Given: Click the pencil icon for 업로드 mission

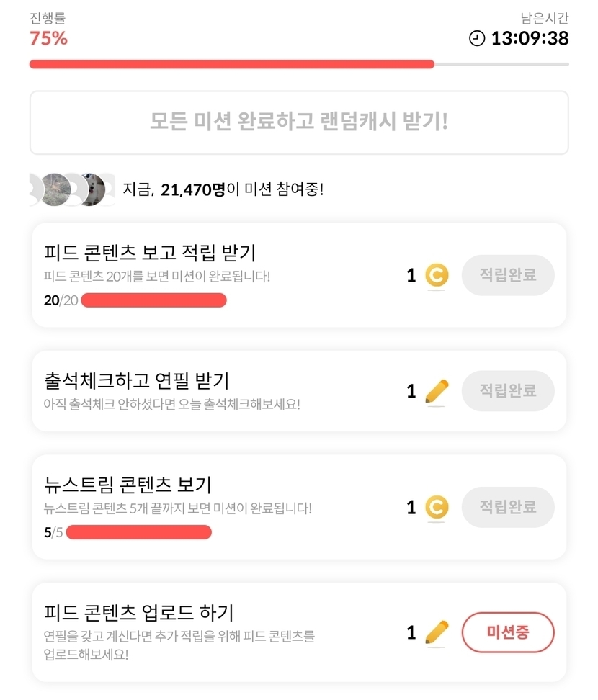Looking at the screenshot, I should pos(436,632).
